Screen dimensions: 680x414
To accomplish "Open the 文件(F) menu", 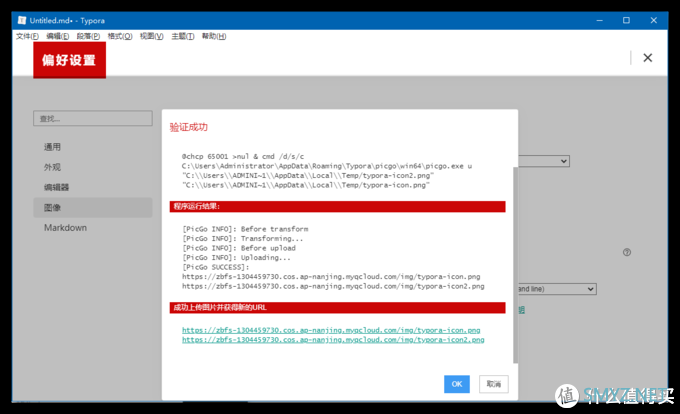I will tap(27, 36).
